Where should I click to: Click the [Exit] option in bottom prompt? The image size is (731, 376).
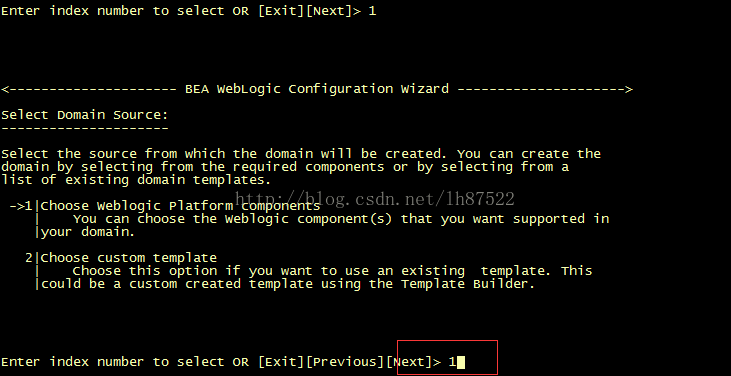point(282,362)
